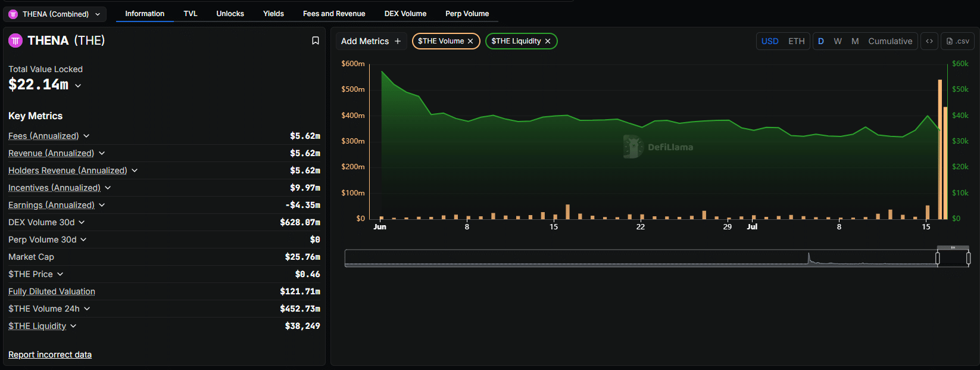Image resolution: width=980 pixels, height=370 pixels.
Task: Remove the $THE Liquidity metric chip
Action: pyautogui.click(x=548, y=41)
